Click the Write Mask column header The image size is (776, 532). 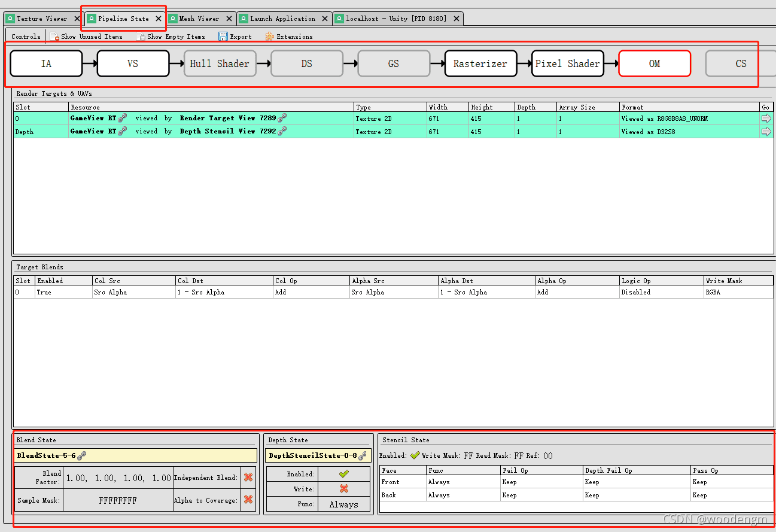pyautogui.click(x=738, y=281)
